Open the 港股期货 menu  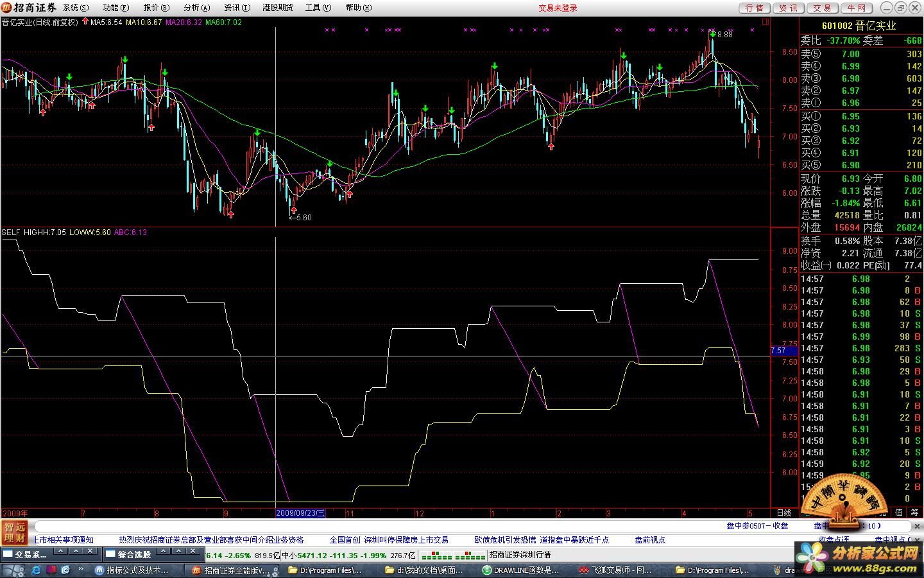pos(278,8)
